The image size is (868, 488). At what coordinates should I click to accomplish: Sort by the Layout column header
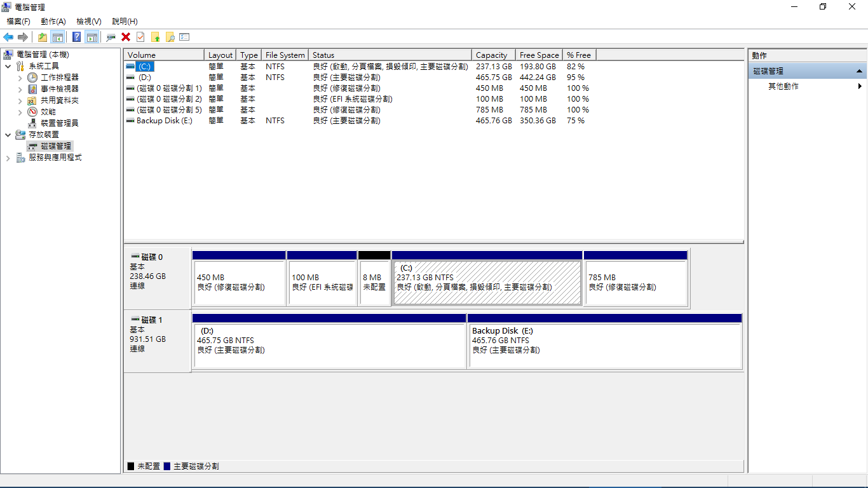click(220, 55)
